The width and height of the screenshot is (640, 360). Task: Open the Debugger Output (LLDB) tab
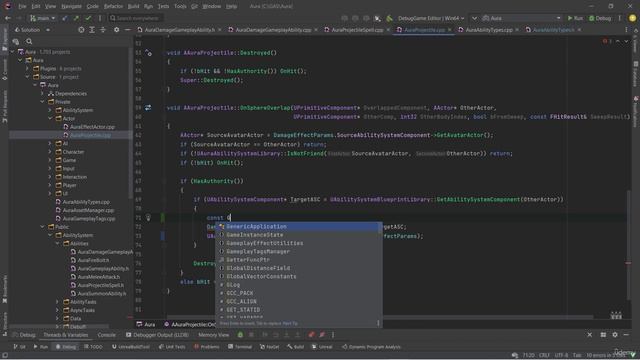point(158,335)
